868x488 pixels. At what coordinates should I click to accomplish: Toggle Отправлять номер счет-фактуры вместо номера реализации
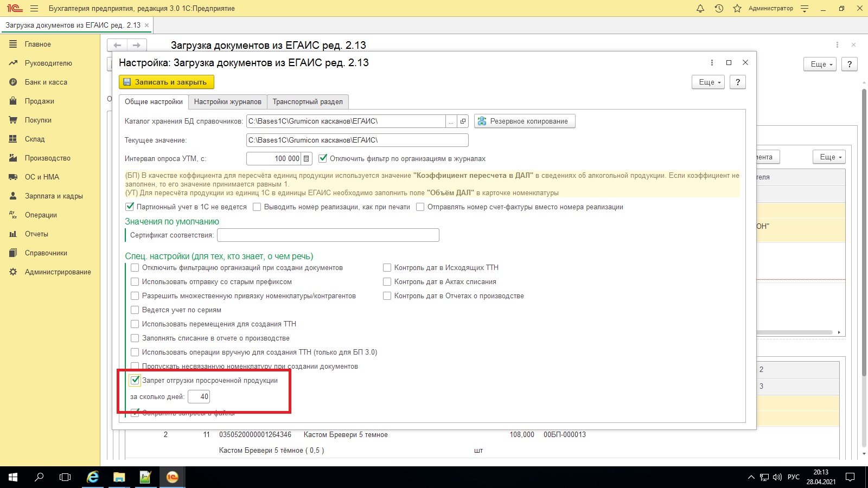pos(420,207)
